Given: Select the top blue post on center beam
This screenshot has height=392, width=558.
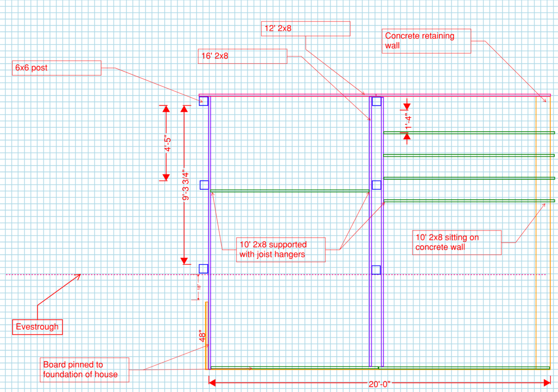Looking at the screenshot, I should tap(377, 101).
